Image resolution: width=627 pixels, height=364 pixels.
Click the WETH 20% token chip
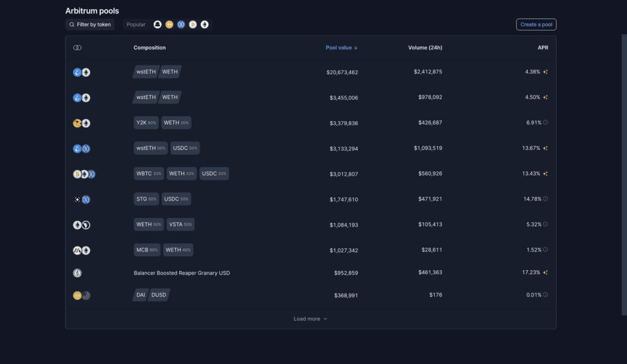pyautogui.click(x=176, y=123)
